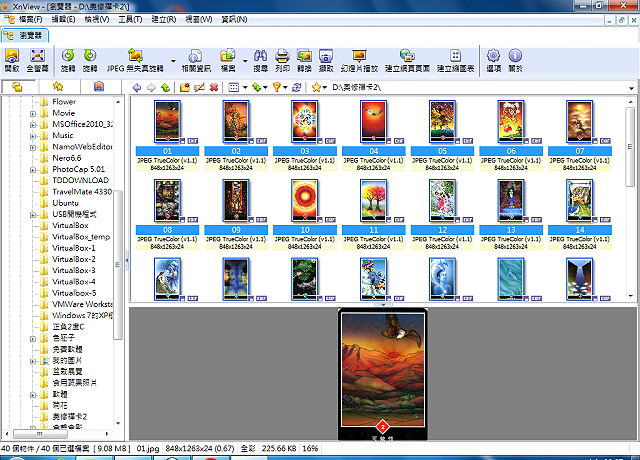640x460 pixels.
Task: Rename the selected file
Action: (x=199, y=87)
